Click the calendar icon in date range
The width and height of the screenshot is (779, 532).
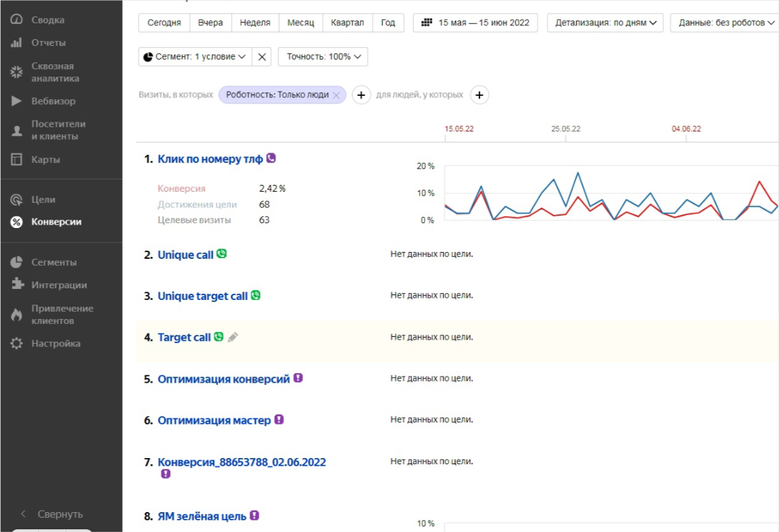click(x=426, y=23)
